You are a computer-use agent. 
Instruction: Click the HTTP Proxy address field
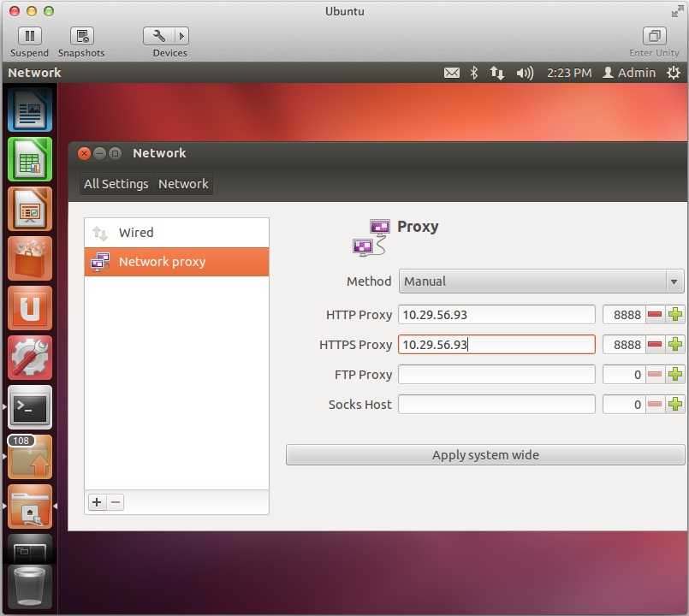coord(496,315)
